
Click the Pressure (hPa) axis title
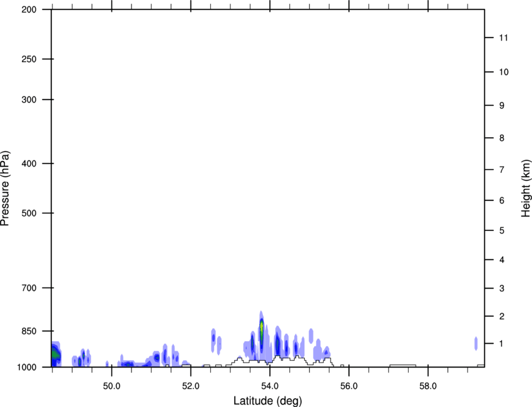pos(5,188)
